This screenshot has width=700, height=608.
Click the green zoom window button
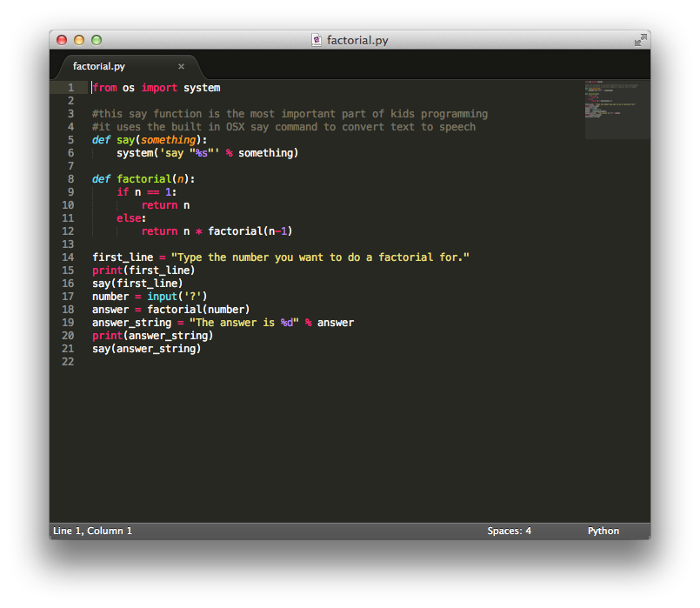(x=97, y=40)
